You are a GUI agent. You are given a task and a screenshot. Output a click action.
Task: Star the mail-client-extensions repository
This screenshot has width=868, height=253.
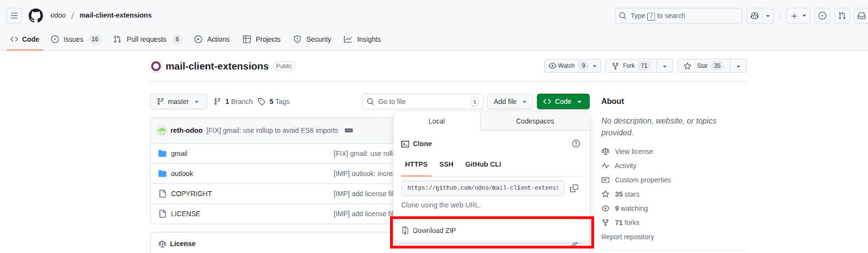(x=703, y=66)
